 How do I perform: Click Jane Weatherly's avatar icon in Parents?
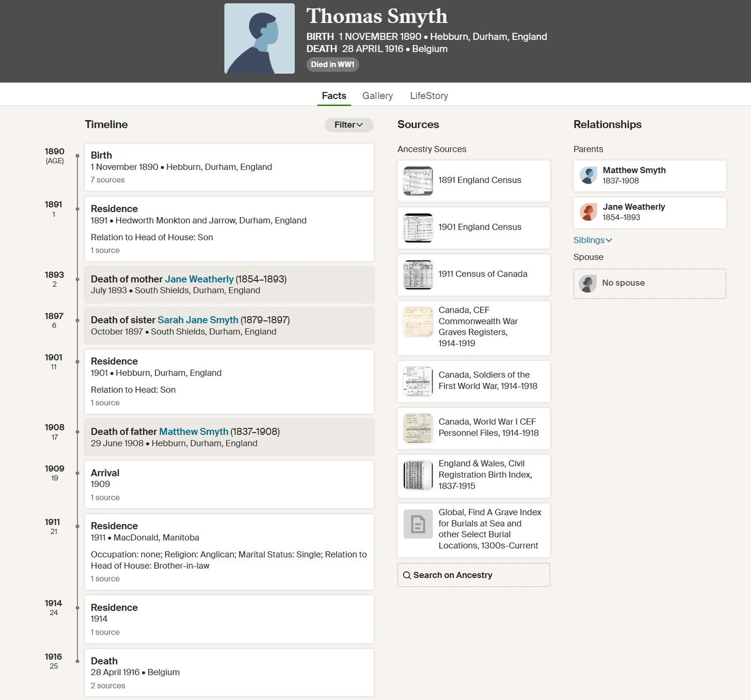click(x=588, y=212)
